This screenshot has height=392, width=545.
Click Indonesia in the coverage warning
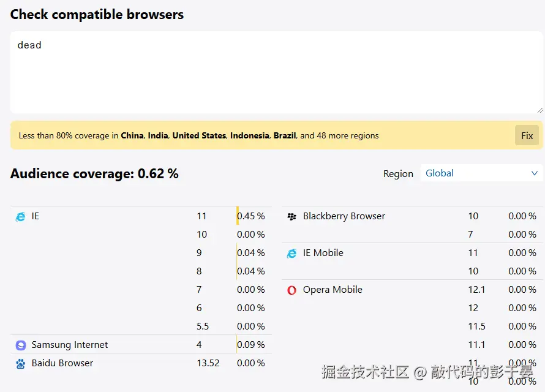tap(249, 135)
